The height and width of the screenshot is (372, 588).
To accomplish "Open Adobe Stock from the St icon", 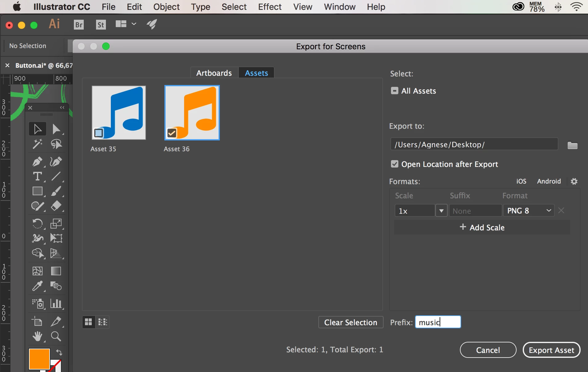I will point(101,25).
